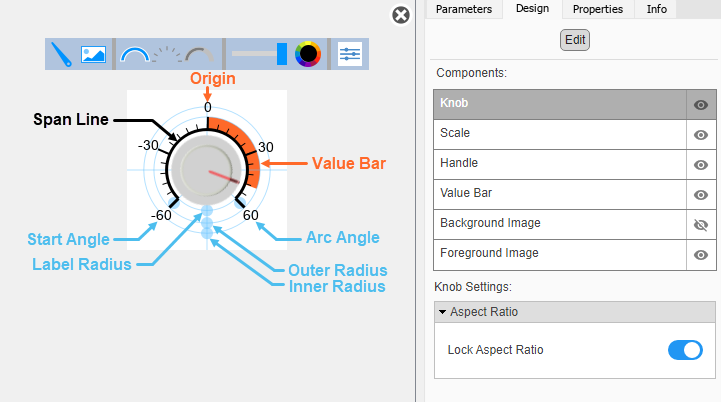The width and height of the screenshot is (721, 402).
Task: Click the Edit button
Action: pos(575,40)
